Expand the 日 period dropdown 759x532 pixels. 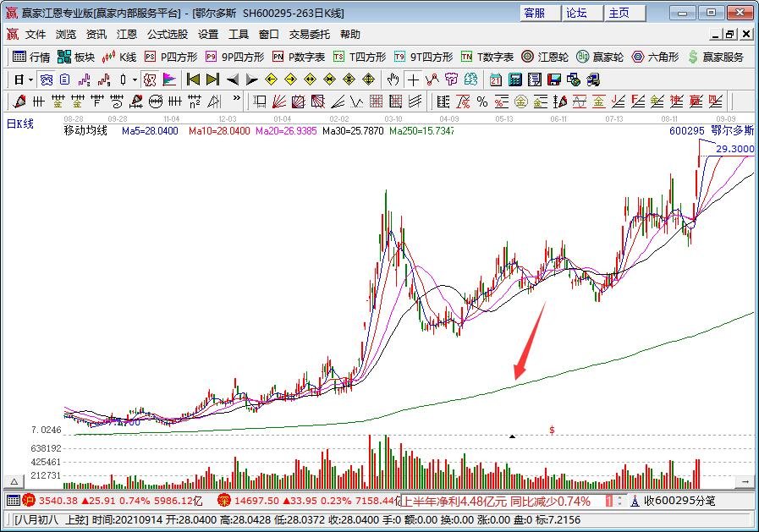[x=30, y=80]
